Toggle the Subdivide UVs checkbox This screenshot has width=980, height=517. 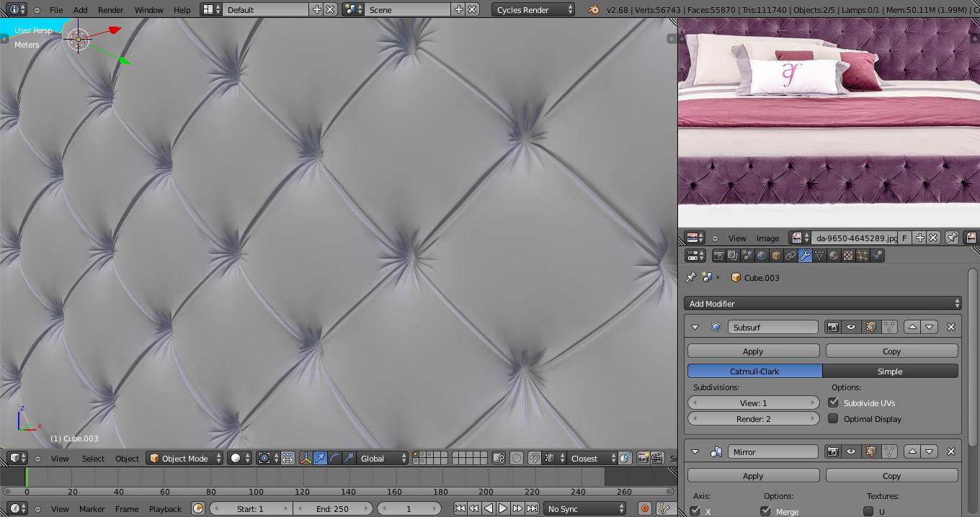click(834, 403)
